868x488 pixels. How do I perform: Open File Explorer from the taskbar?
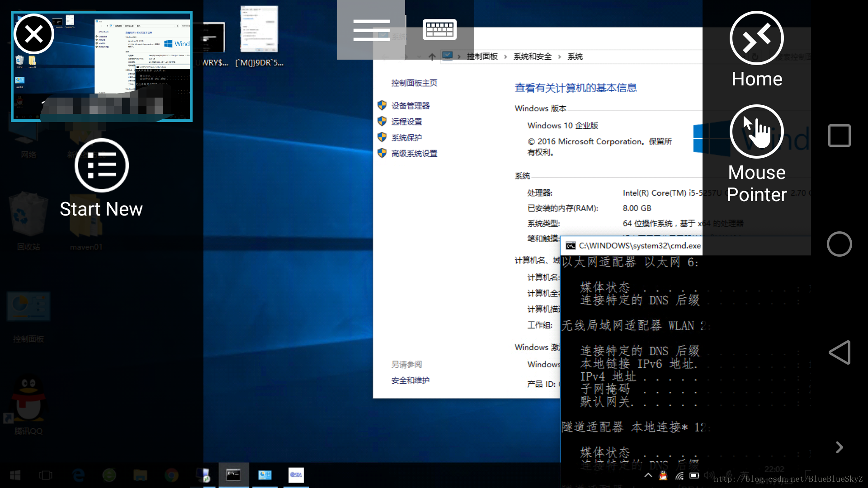140,475
